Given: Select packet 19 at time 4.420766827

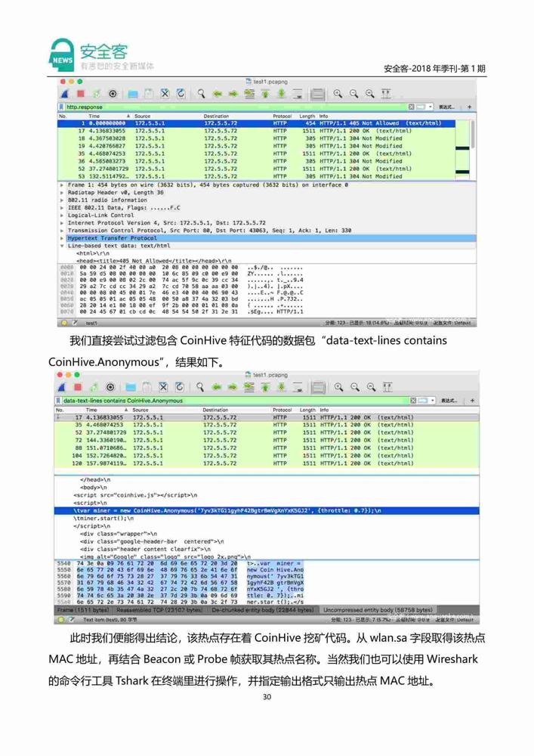Looking at the screenshot, I should (256, 146).
